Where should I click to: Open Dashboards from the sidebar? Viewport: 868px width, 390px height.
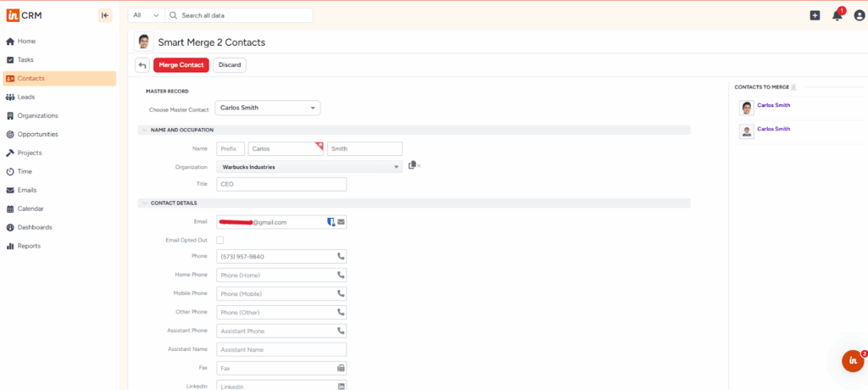pyautogui.click(x=35, y=227)
